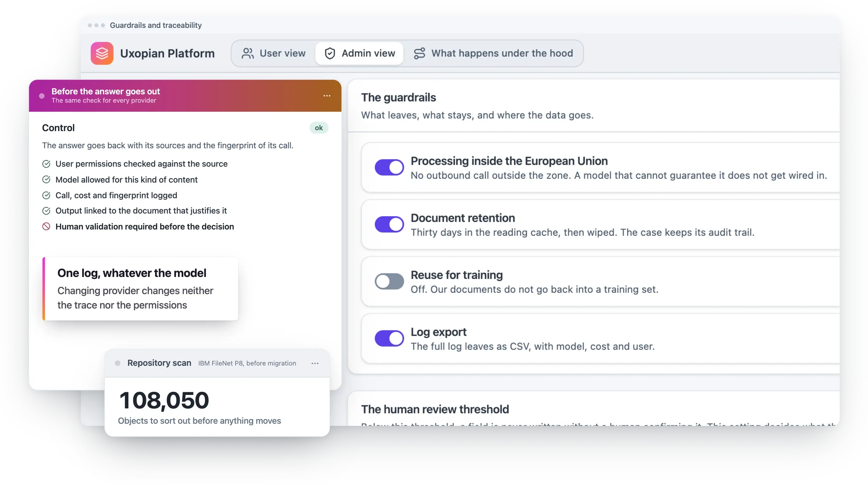Click The guardrails heading
Screen dimensions: 868x485
(x=398, y=97)
